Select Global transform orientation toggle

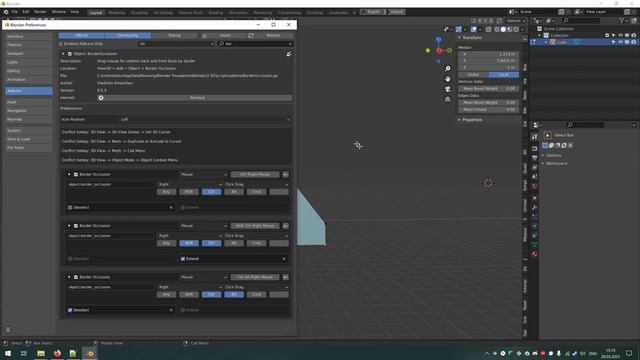[473, 75]
